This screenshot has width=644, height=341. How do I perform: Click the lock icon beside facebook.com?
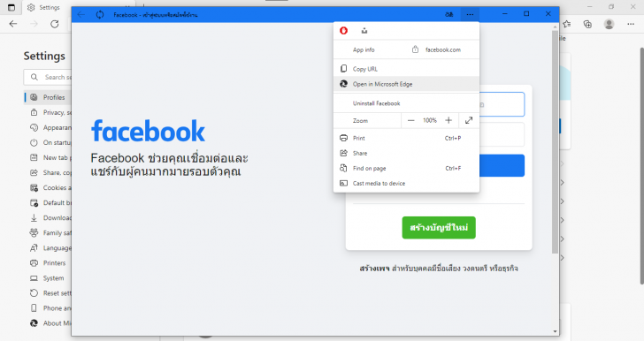(415, 49)
